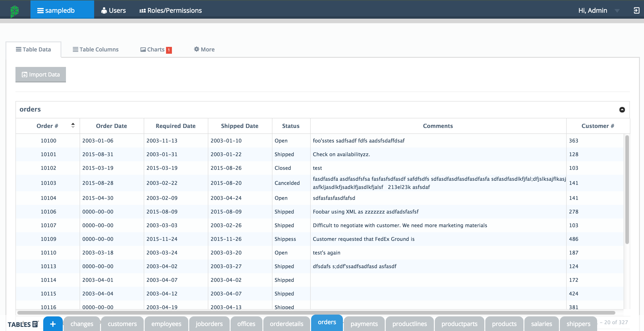Sort by Order # using sort arrows
The width and height of the screenshot is (644, 331).
coord(73,125)
